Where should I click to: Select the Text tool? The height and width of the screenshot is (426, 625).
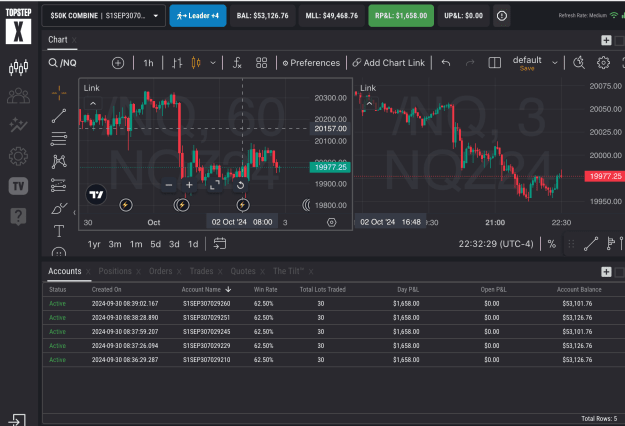[x=59, y=231]
